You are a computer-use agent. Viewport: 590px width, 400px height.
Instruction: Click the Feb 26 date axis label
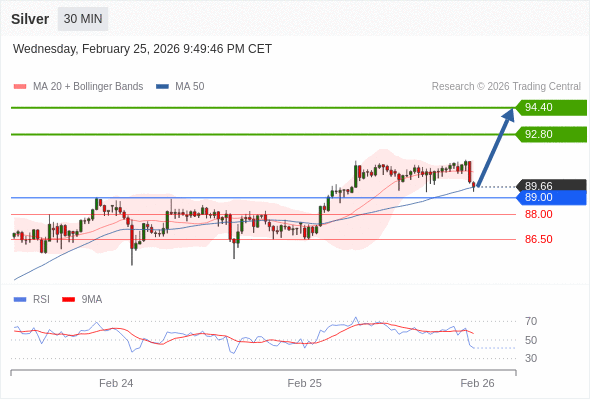point(477,383)
